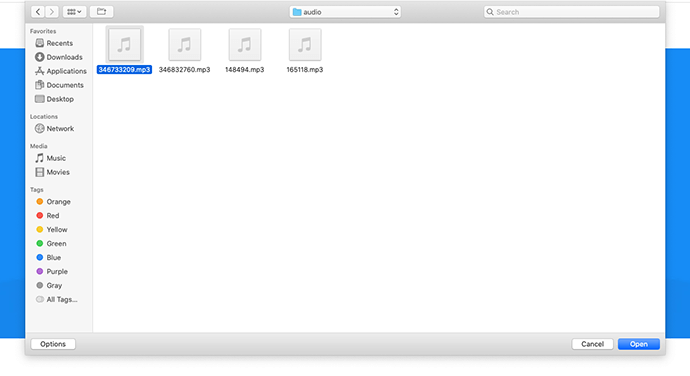Click the Movies filmstrip icon

[x=40, y=172]
